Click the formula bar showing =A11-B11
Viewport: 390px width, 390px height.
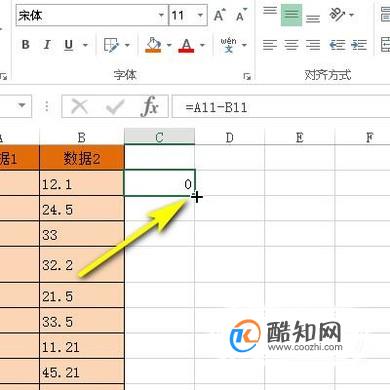281,107
